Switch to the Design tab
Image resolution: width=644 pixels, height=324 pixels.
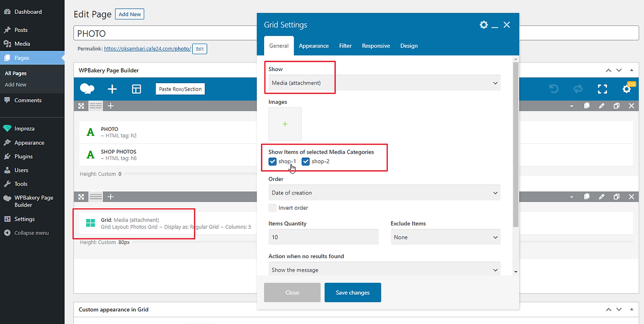pyautogui.click(x=409, y=46)
